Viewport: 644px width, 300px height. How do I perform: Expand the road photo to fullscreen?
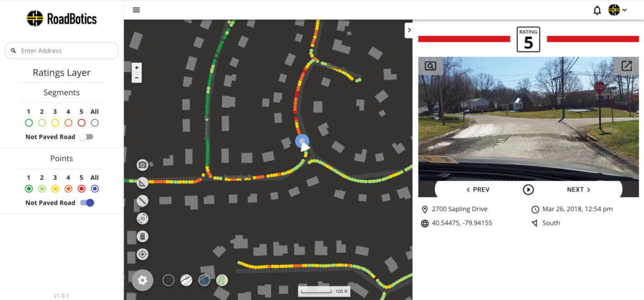click(626, 66)
